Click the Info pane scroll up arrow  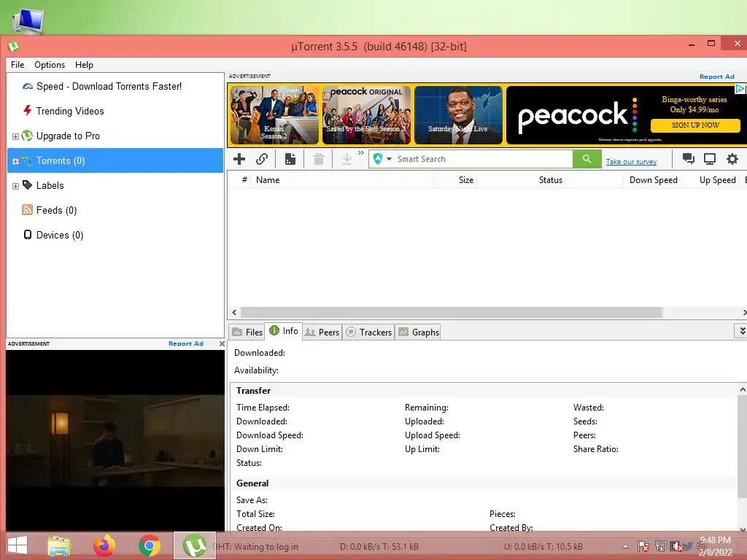(742, 390)
